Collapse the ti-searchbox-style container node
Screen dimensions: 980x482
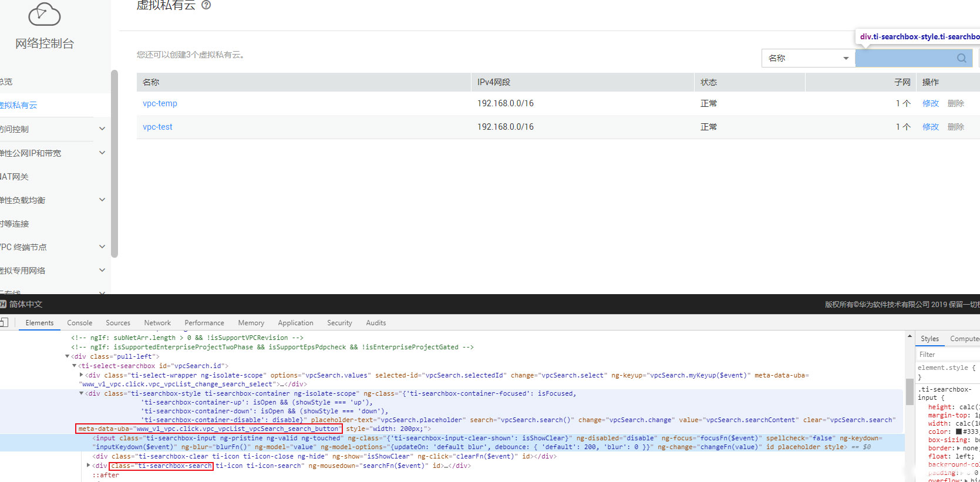(81, 393)
